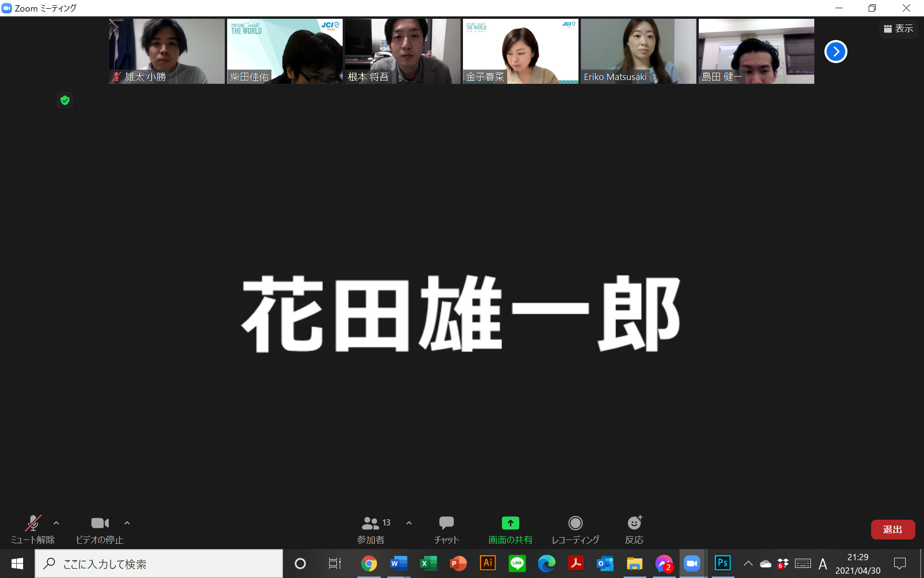Image resolution: width=924 pixels, height=578 pixels.
Task: Click the green Share Screen icon
Action: pyautogui.click(x=510, y=523)
